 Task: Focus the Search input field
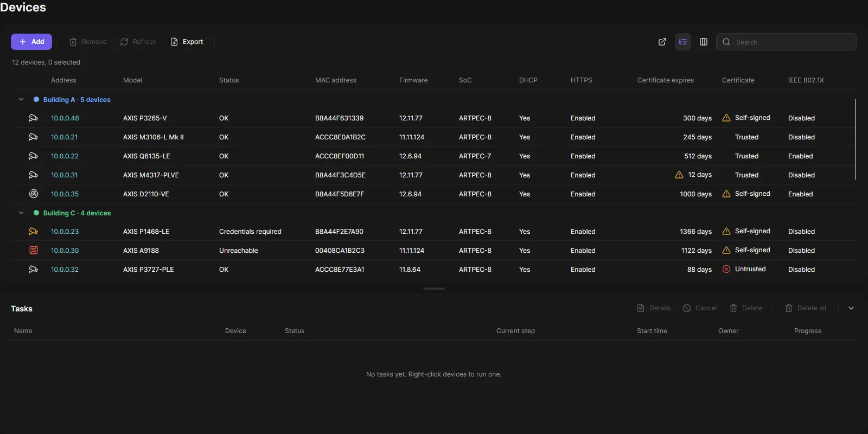pos(787,42)
